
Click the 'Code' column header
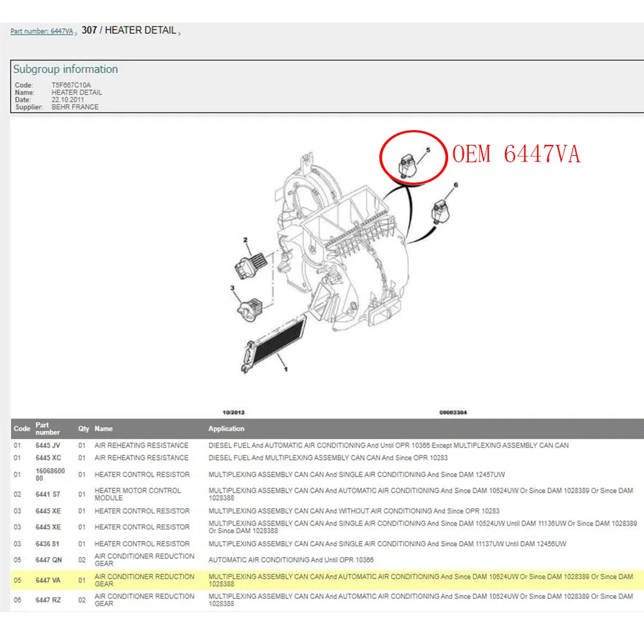point(22,428)
